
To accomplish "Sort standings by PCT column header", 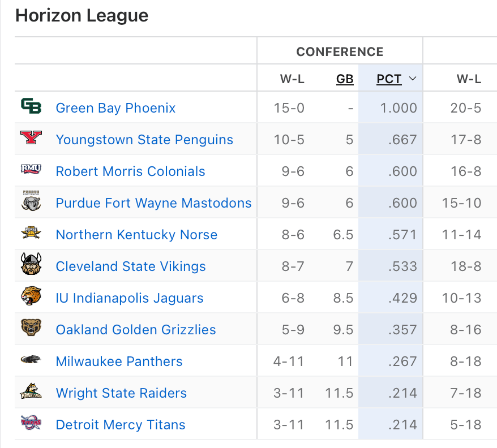I will [x=389, y=79].
